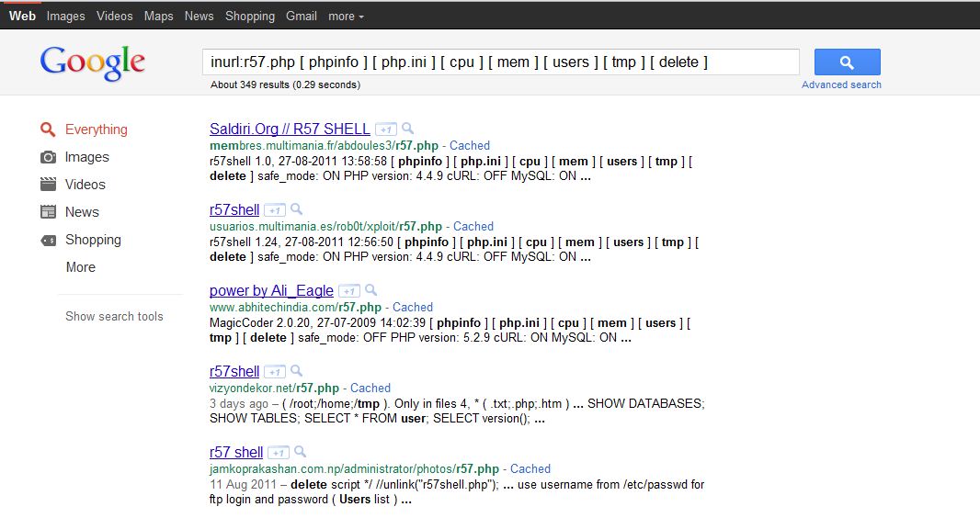Preview magnifier beside power by Ali_Eagle
Image resolution: width=980 pixels, height=518 pixels.
tap(370, 290)
